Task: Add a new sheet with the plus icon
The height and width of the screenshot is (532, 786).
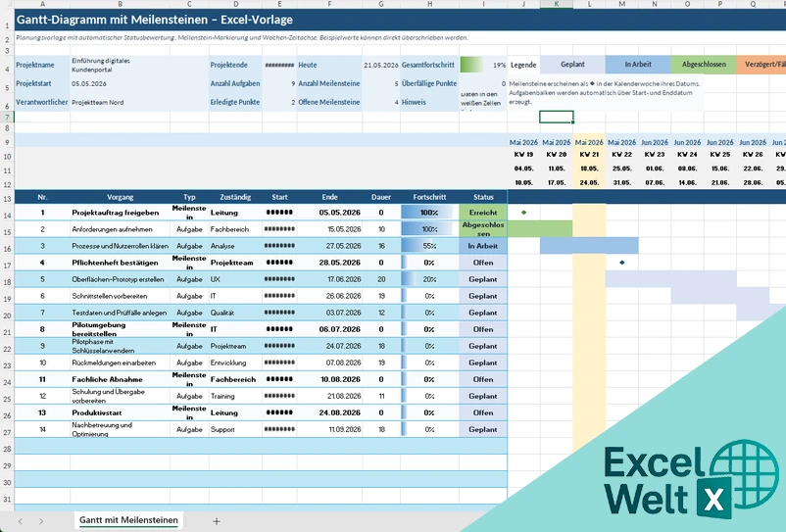Action: [216, 521]
